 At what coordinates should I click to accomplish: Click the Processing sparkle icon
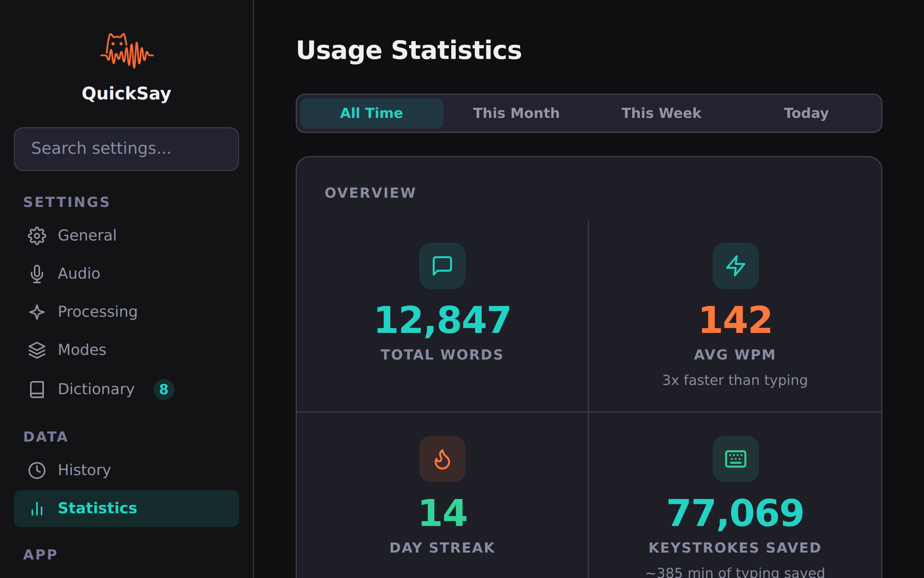click(37, 312)
